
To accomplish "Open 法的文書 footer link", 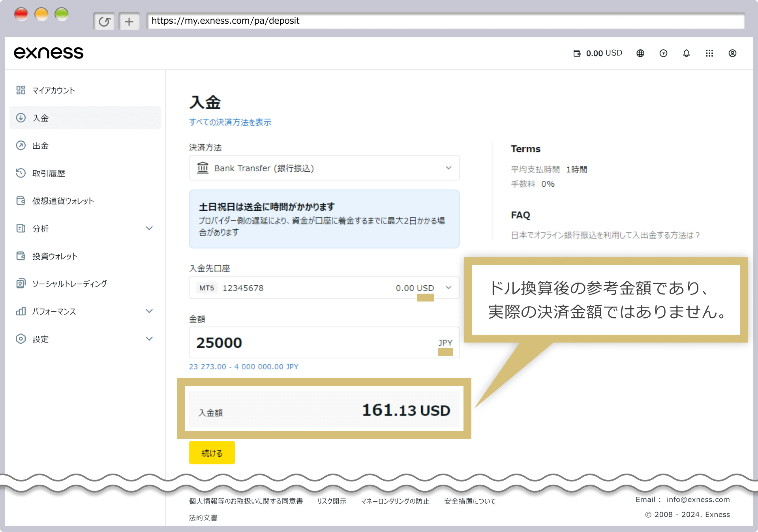I will pos(203,518).
